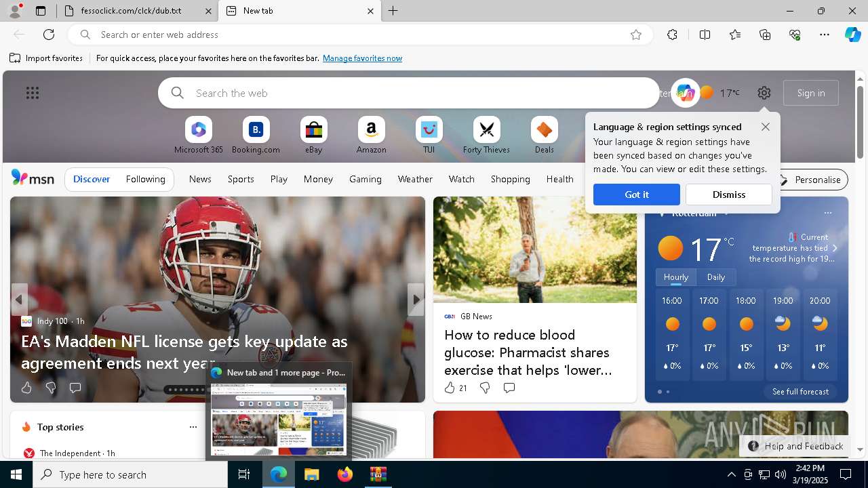The width and height of the screenshot is (868, 488).
Task: Open the Shopping category
Action: pos(510,179)
